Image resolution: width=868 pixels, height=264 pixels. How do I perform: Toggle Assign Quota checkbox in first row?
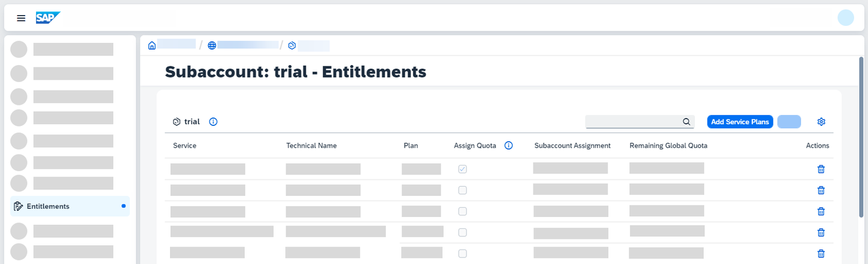[x=462, y=169]
